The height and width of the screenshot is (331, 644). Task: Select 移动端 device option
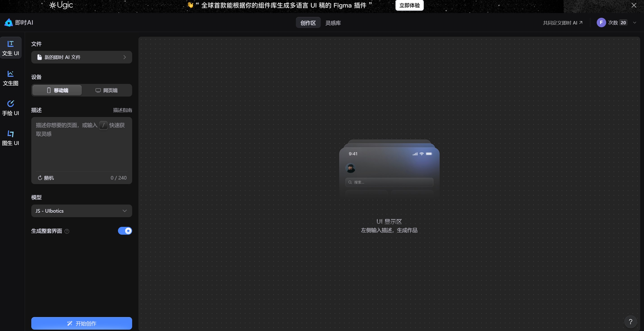click(x=57, y=90)
